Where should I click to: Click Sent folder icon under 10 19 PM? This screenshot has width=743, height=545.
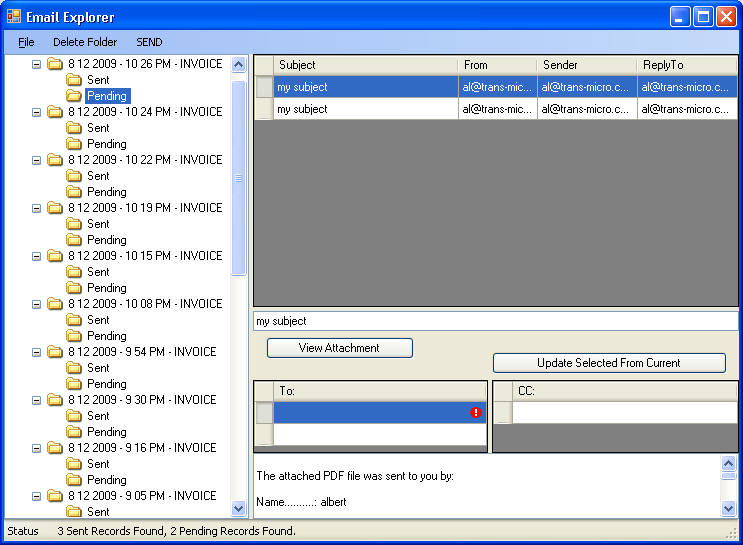click(x=74, y=224)
